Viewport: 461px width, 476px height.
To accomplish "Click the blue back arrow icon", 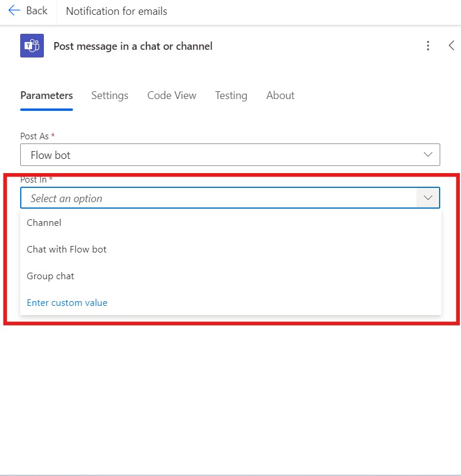I will [14, 11].
